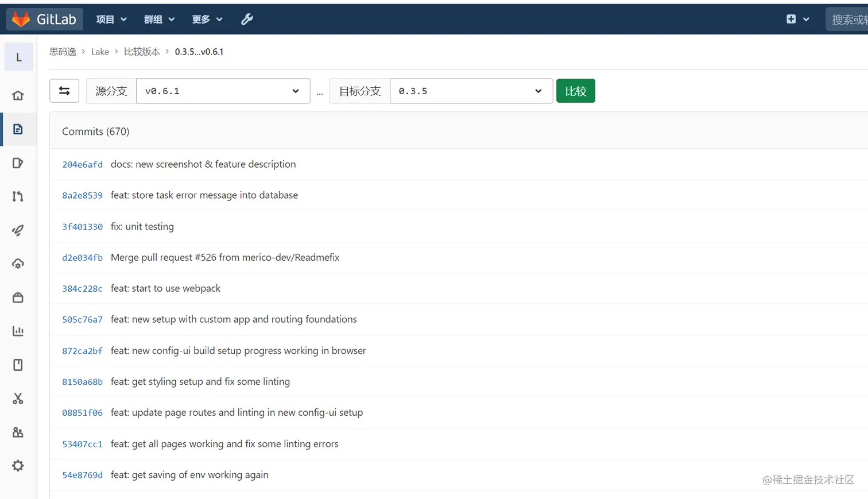Open commit hash 384c228c
Viewport: 868px width, 499px height.
coord(83,289)
